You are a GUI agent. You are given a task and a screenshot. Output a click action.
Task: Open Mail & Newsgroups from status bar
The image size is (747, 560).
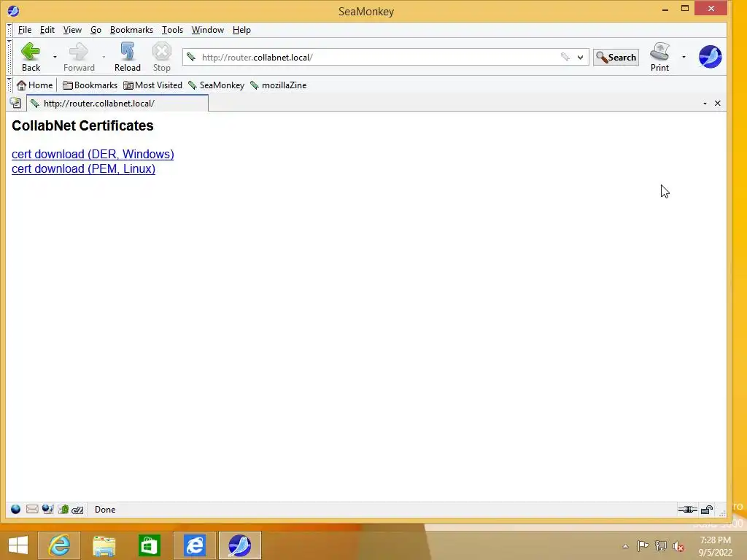pos(32,510)
